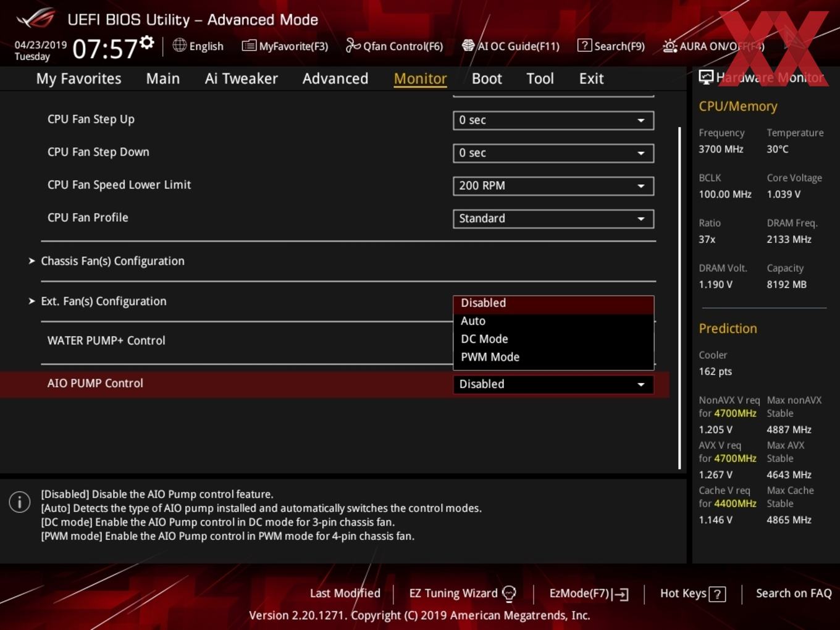This screenshot has width=840, height=630.
Task: Open CPU Fan Speed Lower Limit dropdown
Action: [x=553, y=186]
